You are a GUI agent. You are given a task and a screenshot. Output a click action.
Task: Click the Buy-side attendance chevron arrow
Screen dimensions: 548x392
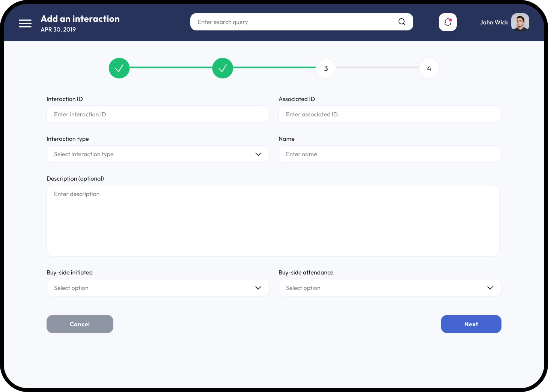(x=490, y=288)
